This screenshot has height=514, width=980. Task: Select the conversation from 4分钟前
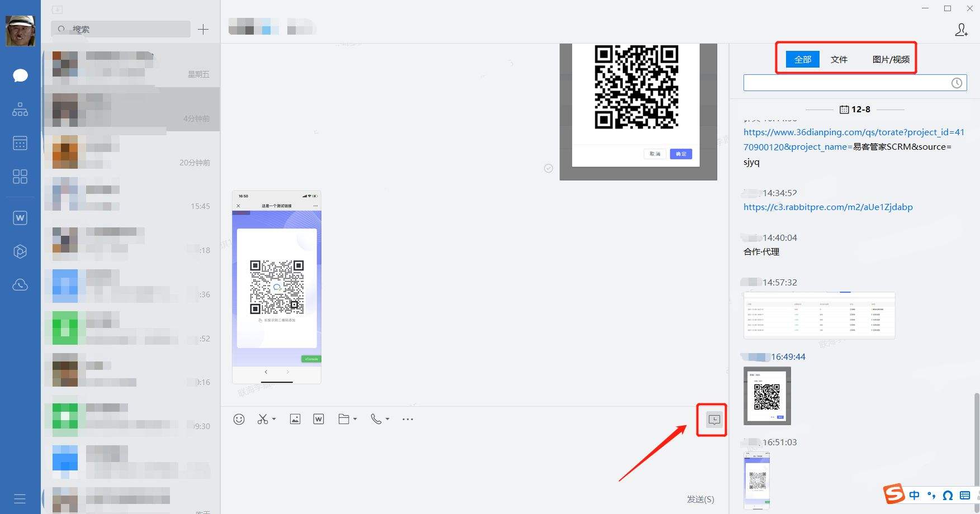point(131,109)
